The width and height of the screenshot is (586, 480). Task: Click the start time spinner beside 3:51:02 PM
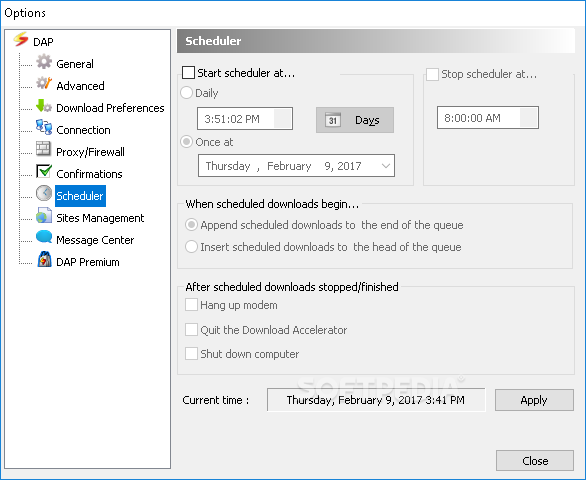point(283,119)
